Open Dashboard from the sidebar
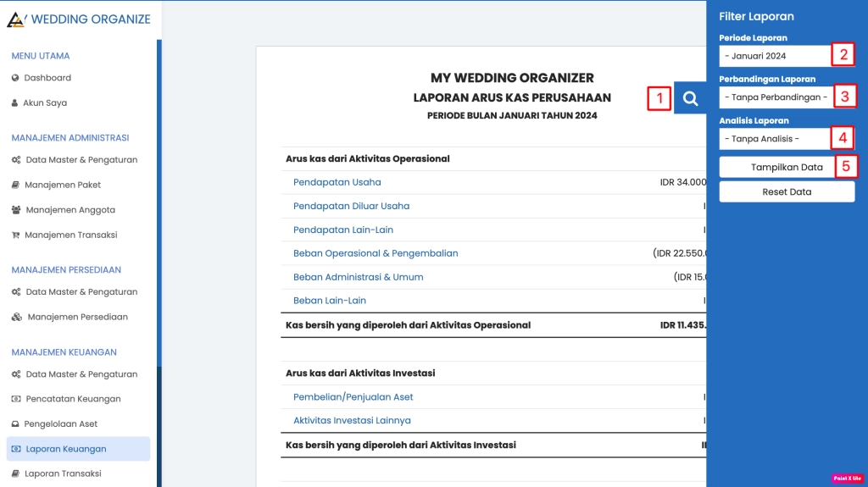This screenshot has height=487, width=868. [x=47, y=78]
